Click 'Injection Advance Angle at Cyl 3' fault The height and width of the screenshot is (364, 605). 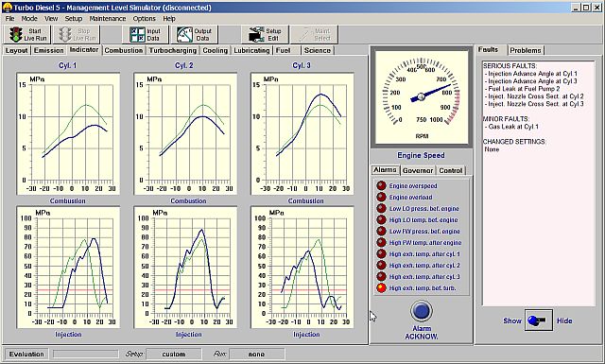tap(532, 81)
